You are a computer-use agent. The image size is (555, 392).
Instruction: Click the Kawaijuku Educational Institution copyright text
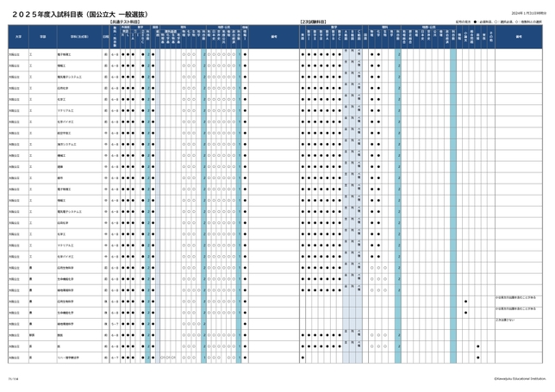coord(520,377)
